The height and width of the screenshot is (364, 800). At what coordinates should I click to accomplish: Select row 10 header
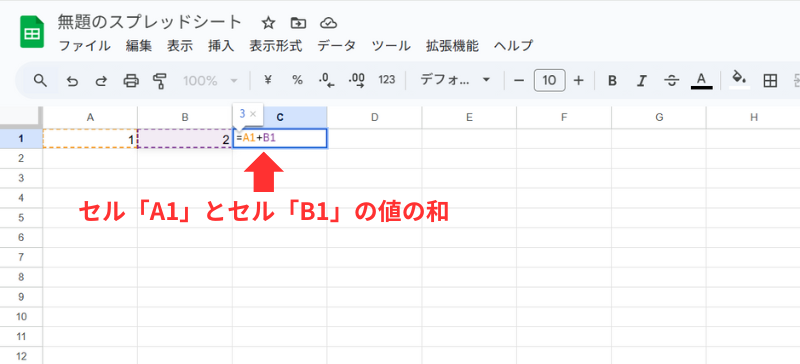21,317
